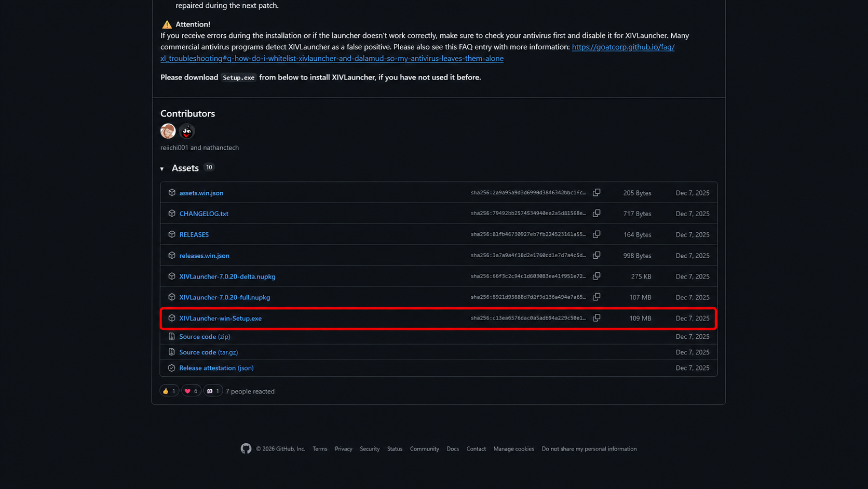Copy sha256 hash for RELEASES
The height and width of the screenshot is (489, 868).
click(596, 234)
